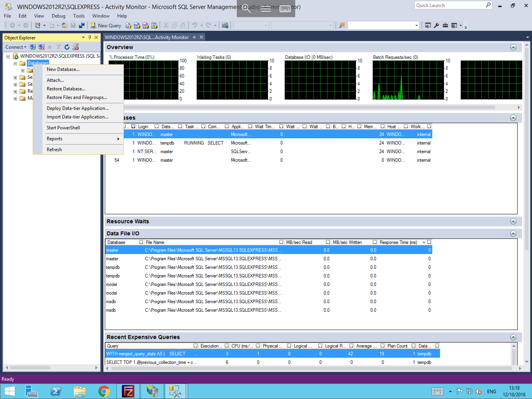Viewport: 532px width, 399px height.
Task: Click the Disconnect server icon in Object Explorer
Action: point(41,47)
